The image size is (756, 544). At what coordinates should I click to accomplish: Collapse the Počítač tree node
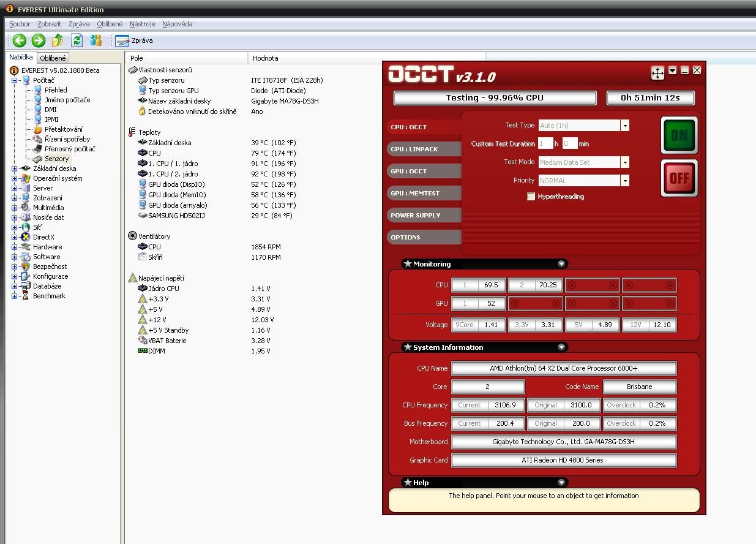(x=14, y=80)
